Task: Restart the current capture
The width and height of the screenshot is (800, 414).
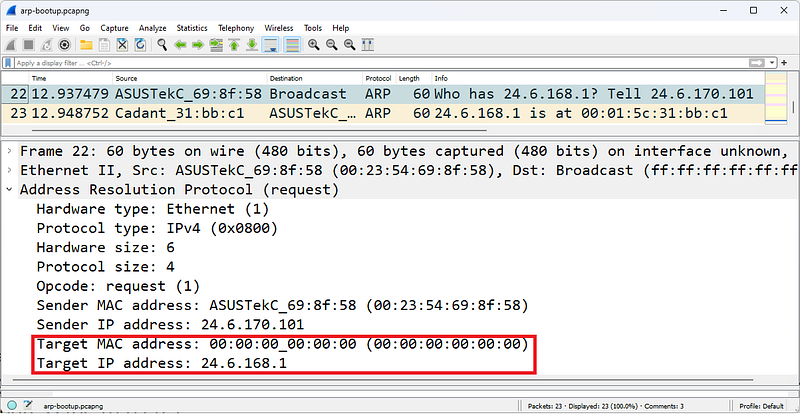Action: (x=46, y=45)
